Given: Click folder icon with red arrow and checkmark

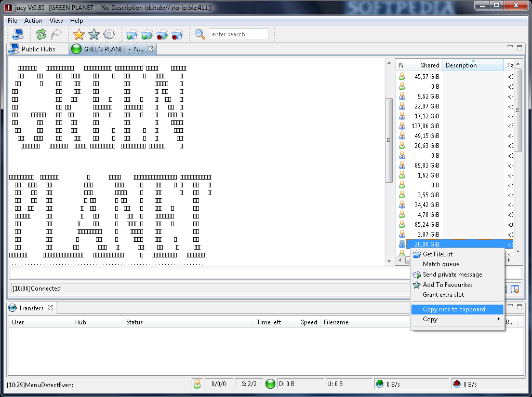Looking at the screenshot, I should tap(162, 35).
